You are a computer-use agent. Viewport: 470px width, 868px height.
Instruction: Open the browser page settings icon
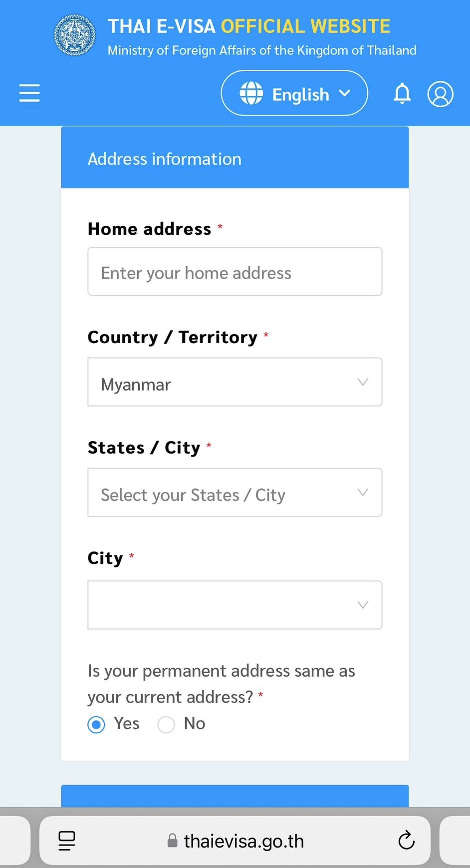click(x=67, y=841)
